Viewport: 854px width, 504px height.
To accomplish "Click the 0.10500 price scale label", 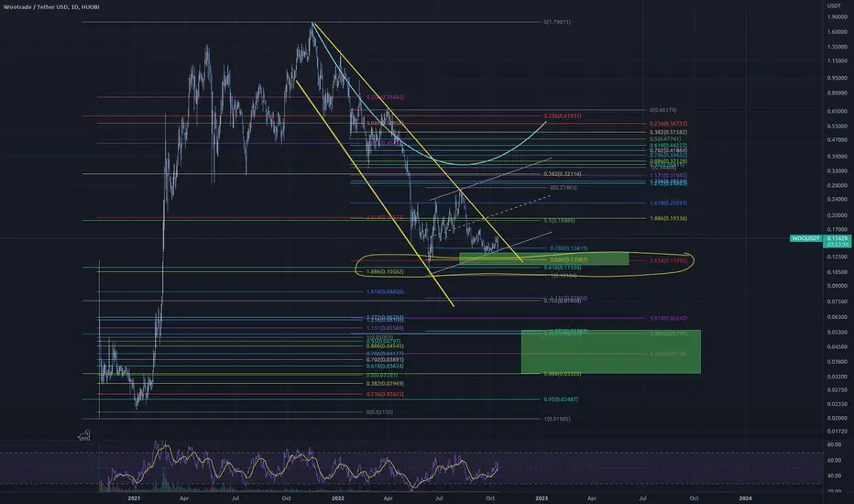I will [838, 272].
